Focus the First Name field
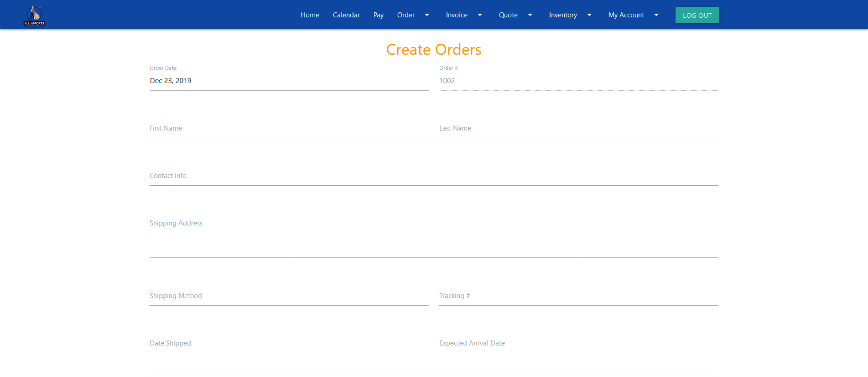This screenshot has height=377, width=868. (289, 128)
